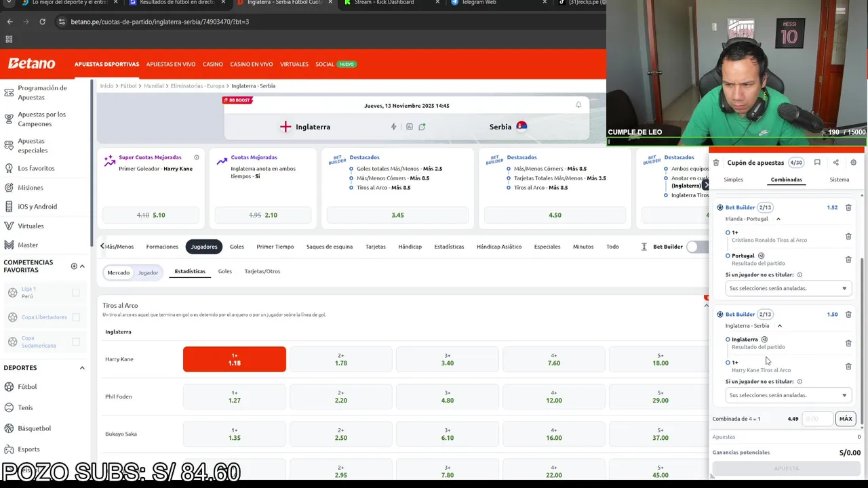
Task: Tick the Liga 1 Perú checkbox
Action: coord(76,293)
